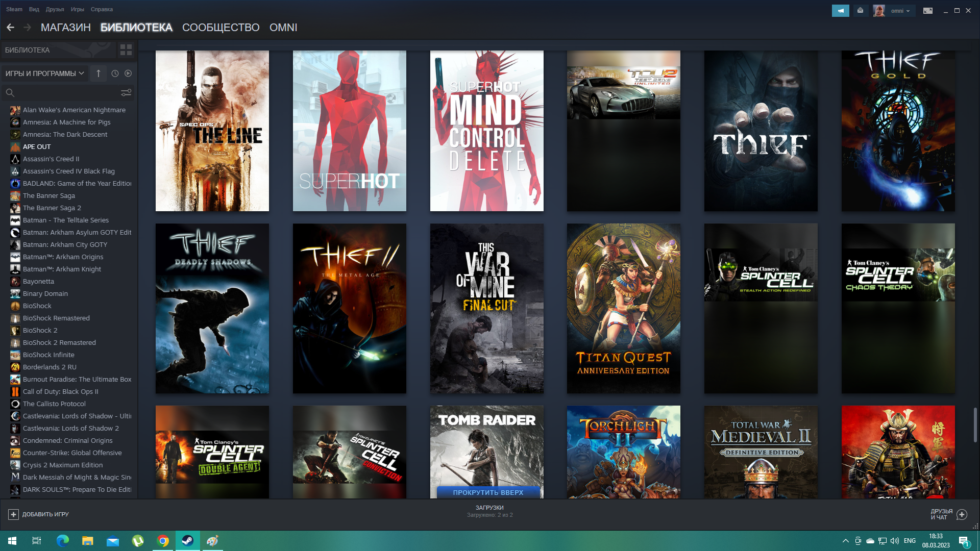This screenshot has height=551, width=980.
Task: Open Titan Quest Anniversary Edition cover
Action: pos(623,308)
